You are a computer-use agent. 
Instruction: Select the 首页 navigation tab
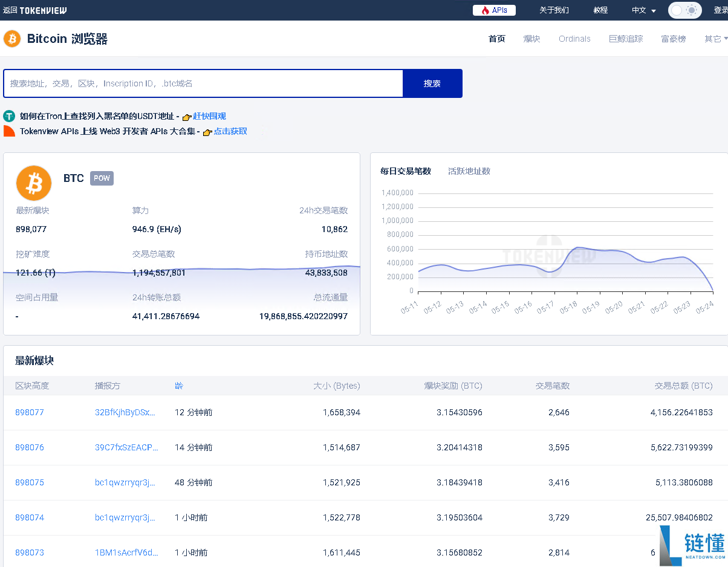496,39
